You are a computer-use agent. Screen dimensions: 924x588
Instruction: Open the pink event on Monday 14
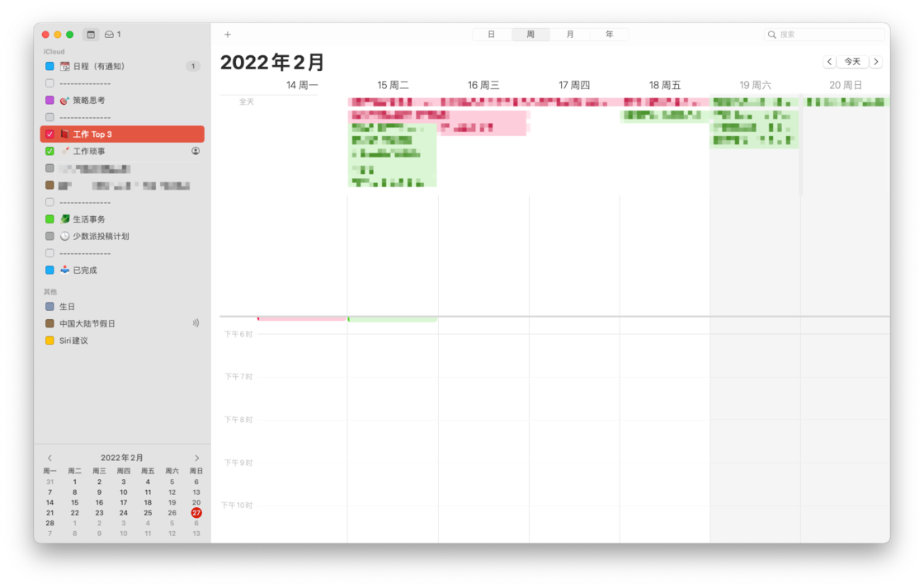coord(302,319)
